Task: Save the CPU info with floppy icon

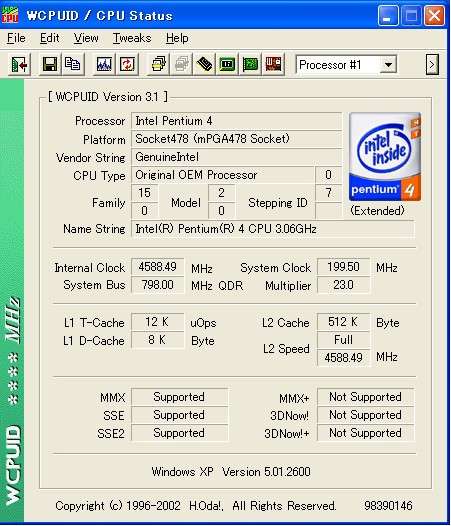Action: pyautogui.click(x=50, y=64)
